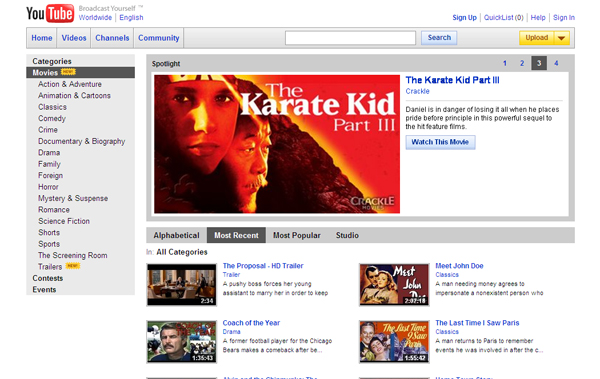Select Trailers category in sidebar
This screenshot has height=379, width=600.
pos(50,267)
